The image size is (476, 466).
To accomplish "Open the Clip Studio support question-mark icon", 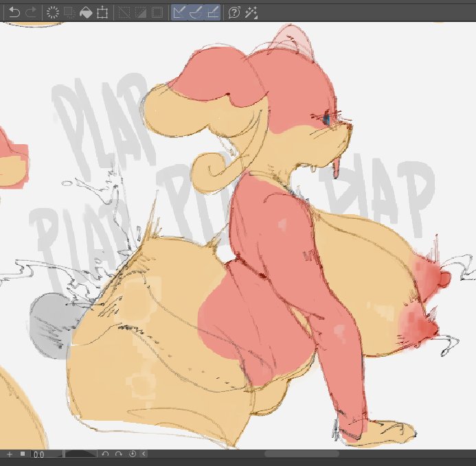I will pyautogui.click(x=234, y=12).
